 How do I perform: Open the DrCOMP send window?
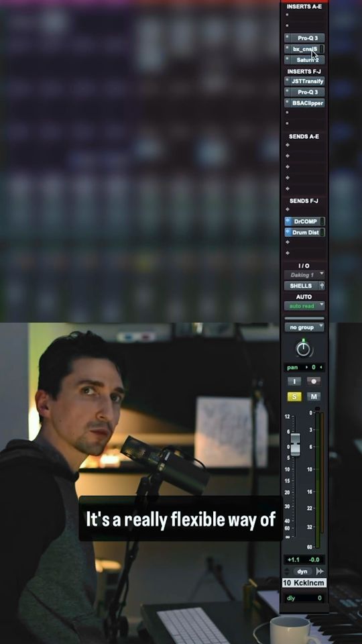[x=305, y=221]
